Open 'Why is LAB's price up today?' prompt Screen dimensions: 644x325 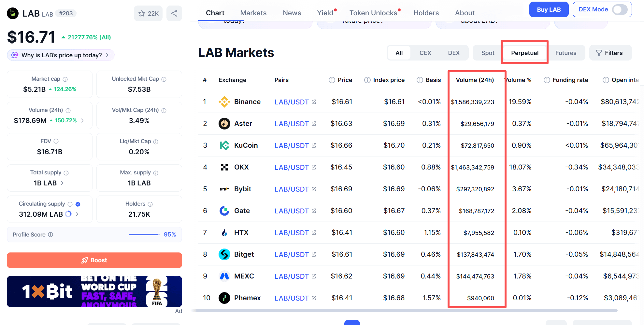tap(61, 55)
